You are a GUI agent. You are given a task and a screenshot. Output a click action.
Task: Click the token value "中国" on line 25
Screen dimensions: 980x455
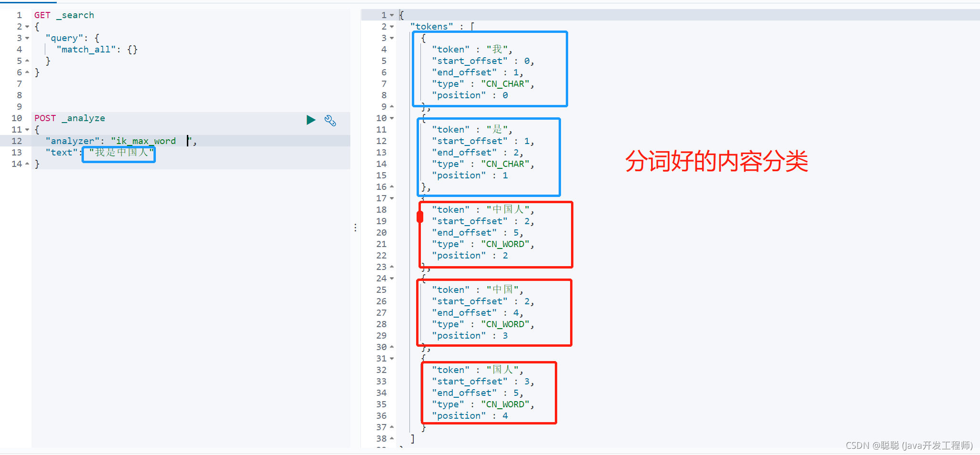502,290
